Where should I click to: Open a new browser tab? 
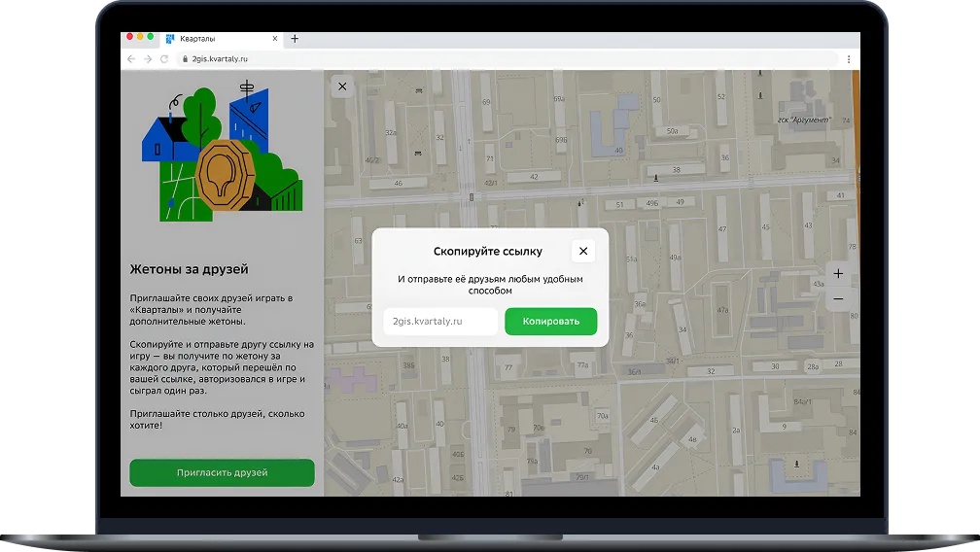pos(295,39)
